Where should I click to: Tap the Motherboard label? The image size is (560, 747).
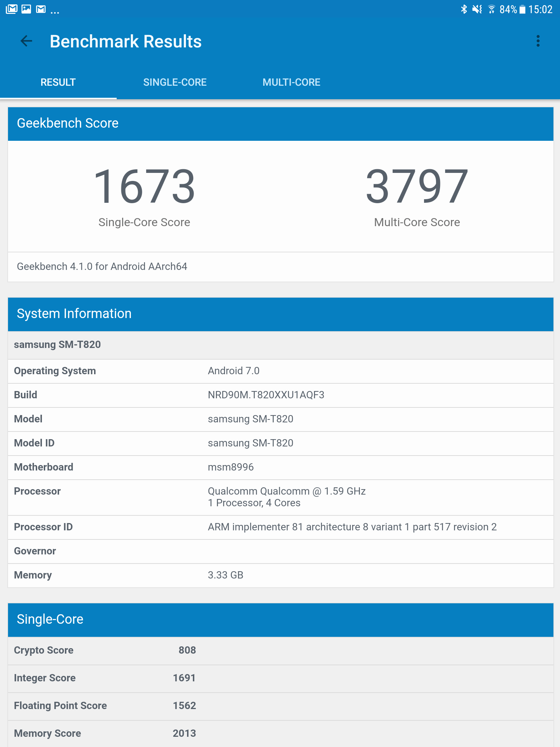click(x=43, y=467)
